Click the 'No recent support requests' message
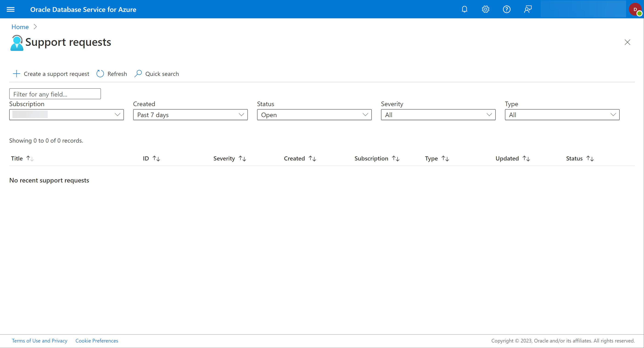The width and height of the screenshot is (644, 348). click(49, 180)
